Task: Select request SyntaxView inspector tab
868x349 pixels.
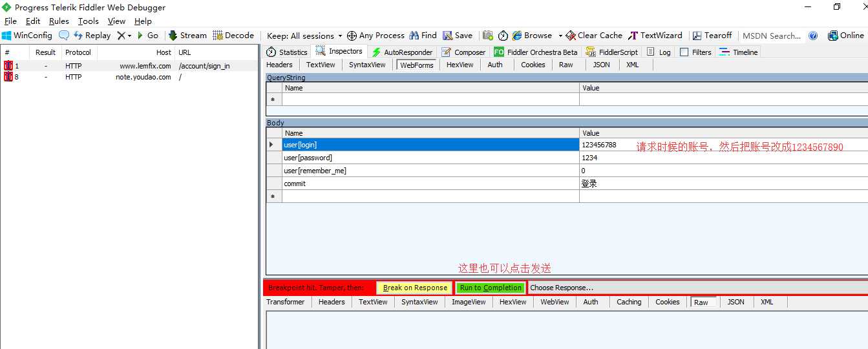Action: [367, 65]
